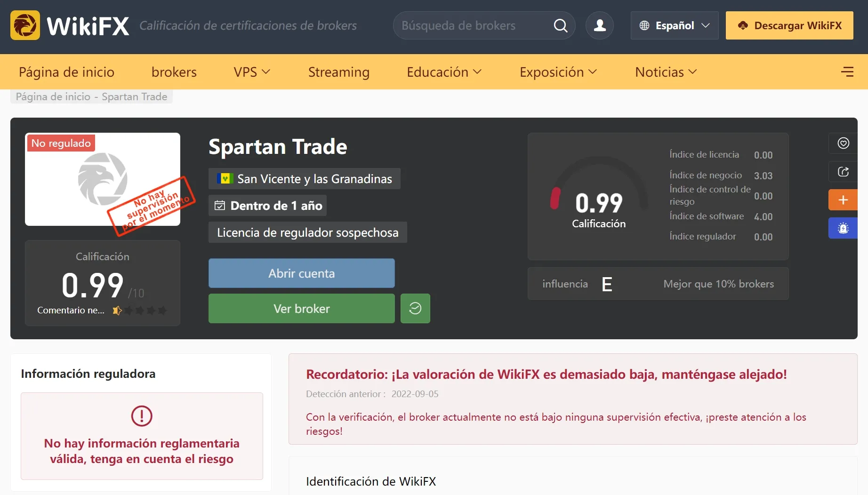The height and width of the screenshot is (495, 868).
Task: Click the Descargar WikiFX button
Action: (x=789, y=25)
